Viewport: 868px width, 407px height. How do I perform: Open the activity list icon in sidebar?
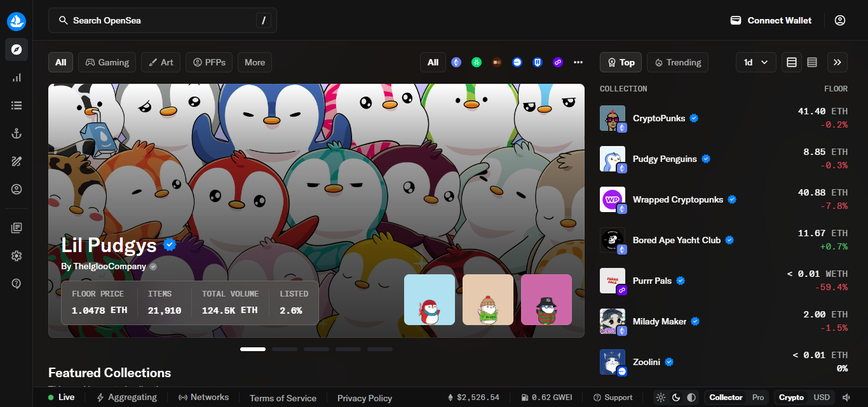(x=17, y=105)
